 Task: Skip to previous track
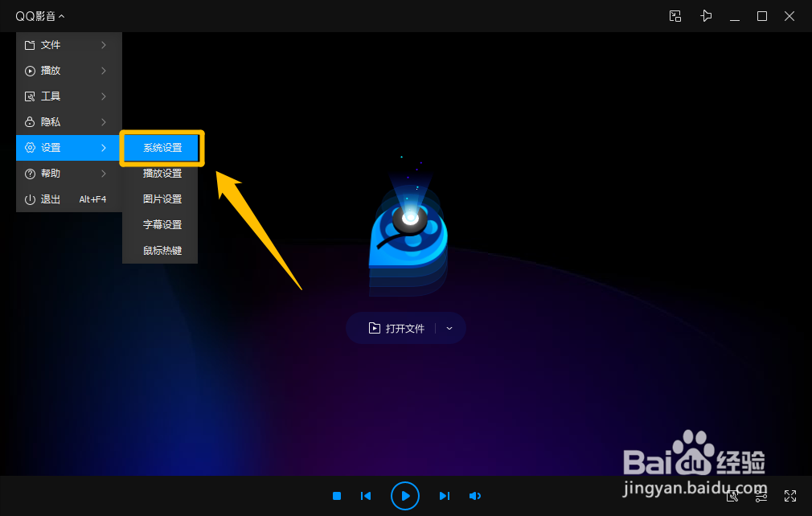(x=366, y=496)
